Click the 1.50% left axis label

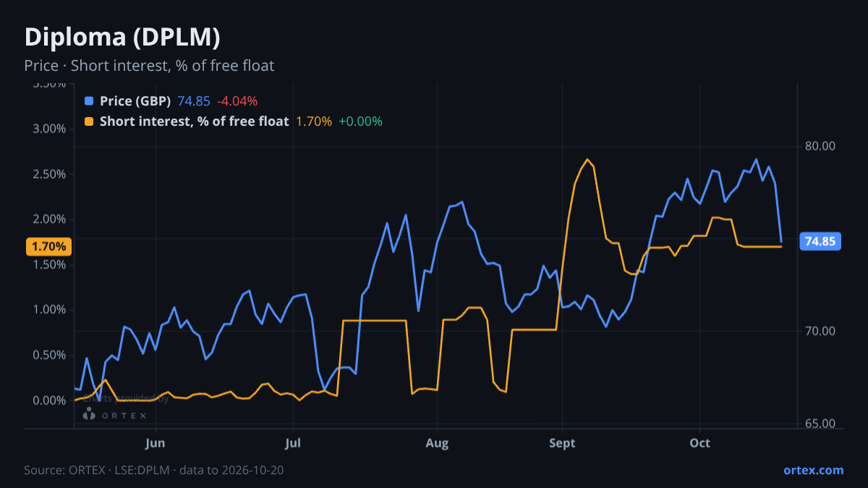point(50,265)
